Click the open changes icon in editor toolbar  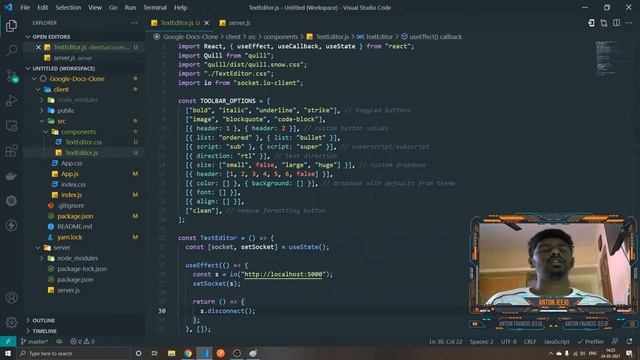pos(604,23)
